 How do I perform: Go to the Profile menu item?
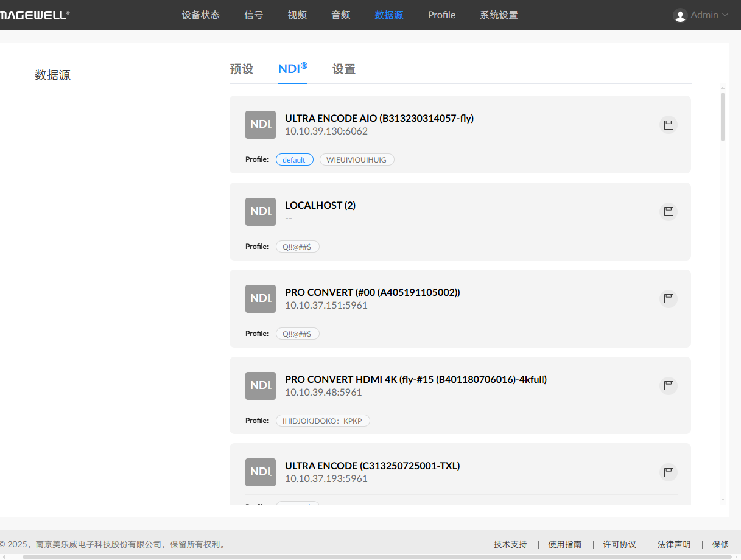coord(441,15)
